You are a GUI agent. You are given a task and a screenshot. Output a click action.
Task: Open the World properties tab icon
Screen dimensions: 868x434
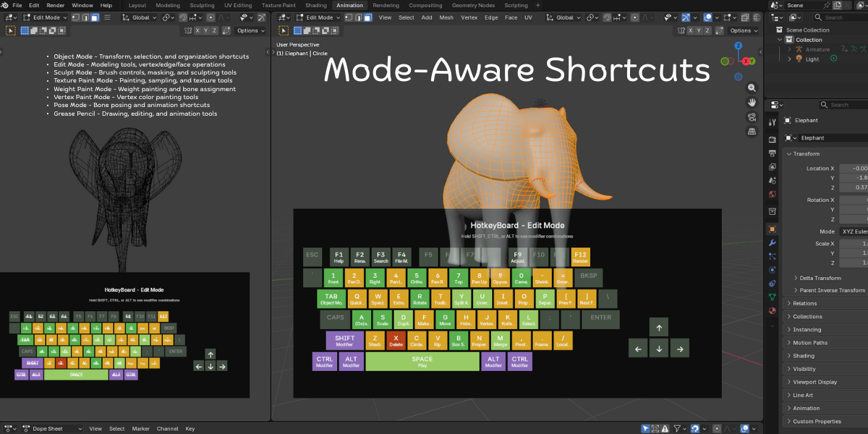point(773,194)
